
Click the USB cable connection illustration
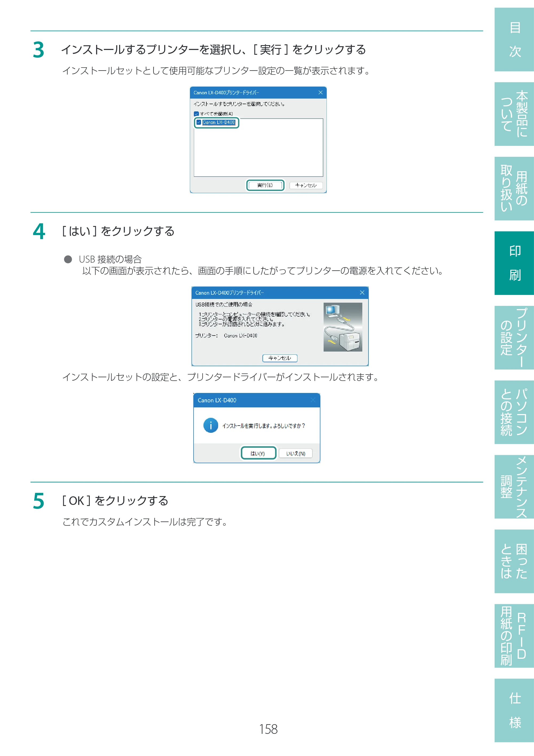(343, 327)
